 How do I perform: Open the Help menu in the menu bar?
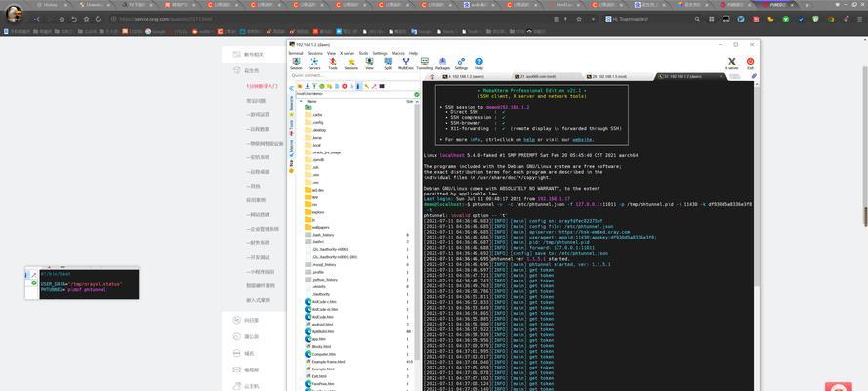coord(414,53)
